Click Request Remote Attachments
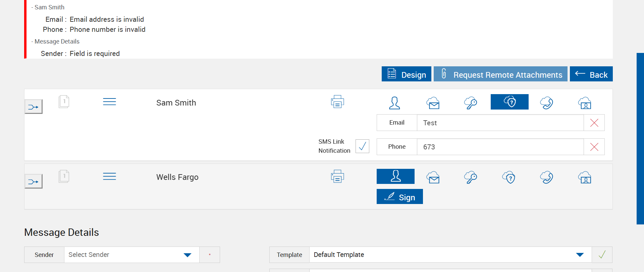The image size is (644, 272). 500,74
